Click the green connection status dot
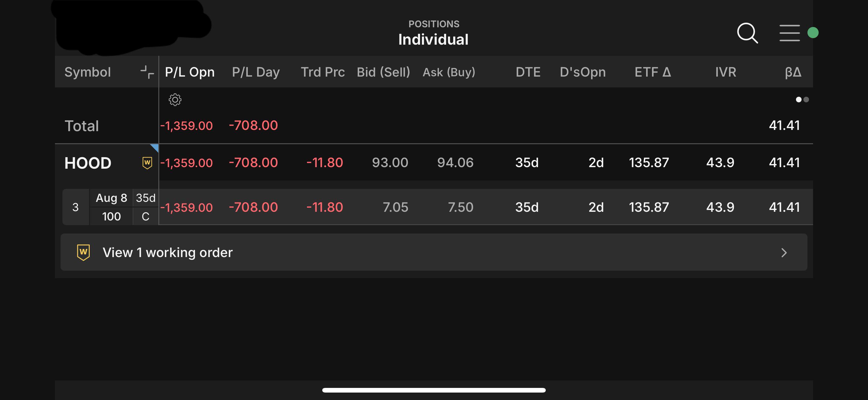The height and width of the screenshot is (400, 868). pyautogui.click(x=813, y=33)
